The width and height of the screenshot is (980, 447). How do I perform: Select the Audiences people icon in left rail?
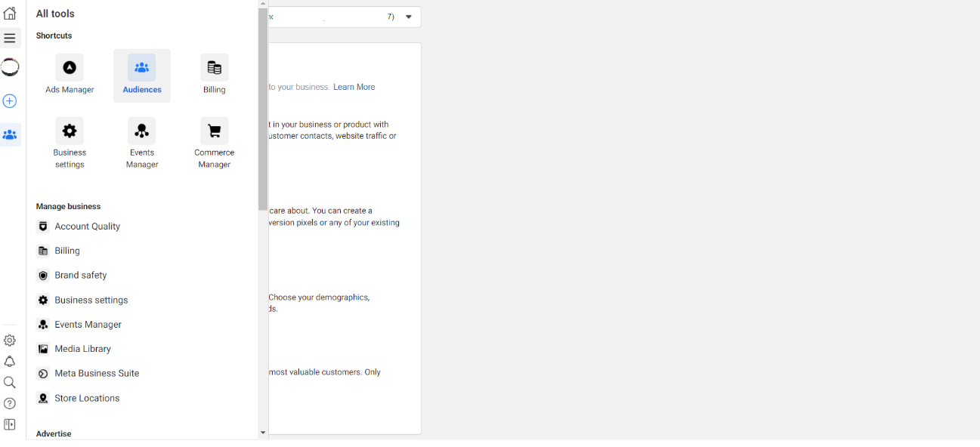(10, 135)
